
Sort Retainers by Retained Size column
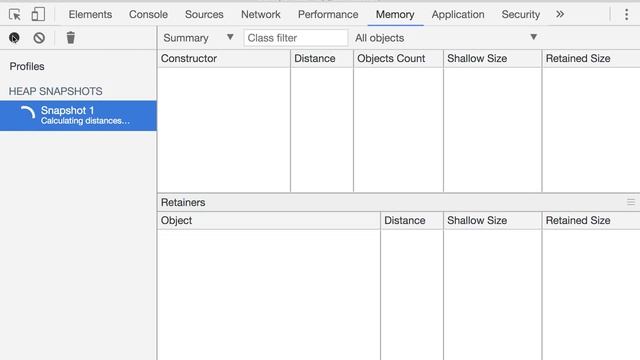click(x=591, y=220)
